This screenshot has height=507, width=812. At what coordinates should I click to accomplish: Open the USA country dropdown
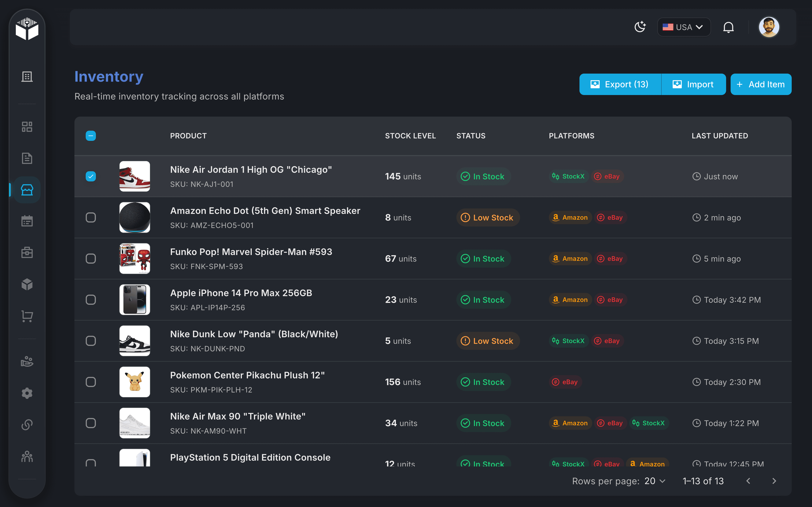pyautogui.click(x=683, y=27)
